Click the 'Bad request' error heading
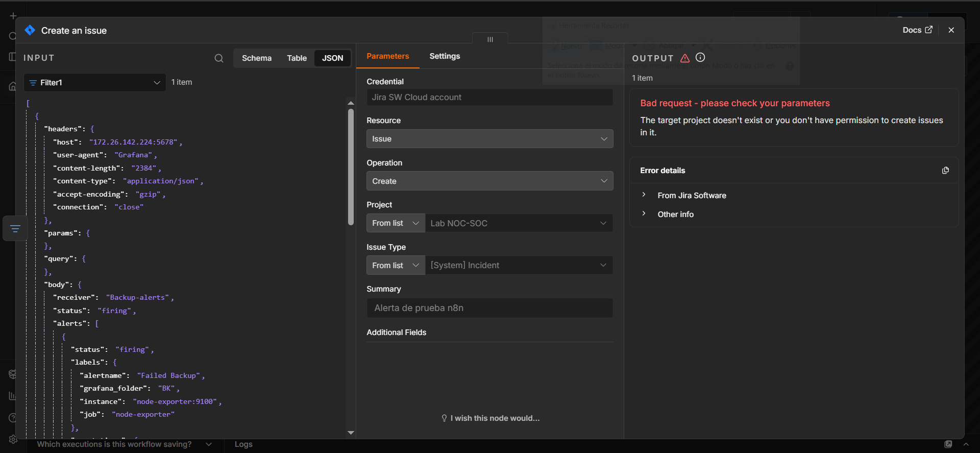The height and width of the screenshot is (453, 980). coord(735,103)
